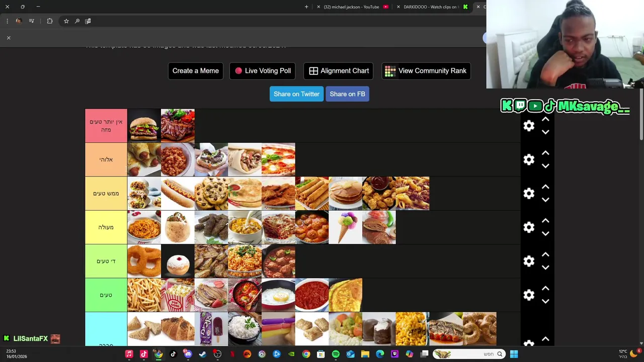Image resolution: width=644 pixels, height=362 pixels.
Task: Move the ממש טעים tier row down
Action: 545,200
